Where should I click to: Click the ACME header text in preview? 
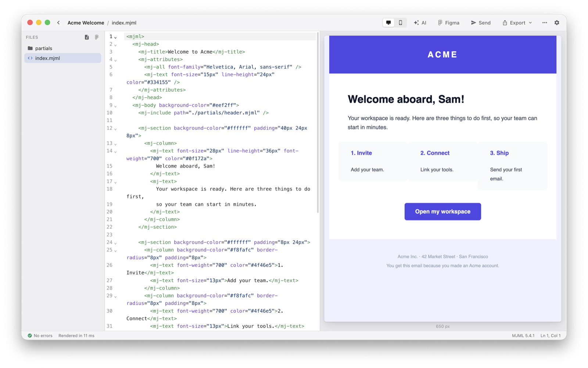[x=443, y=55]
